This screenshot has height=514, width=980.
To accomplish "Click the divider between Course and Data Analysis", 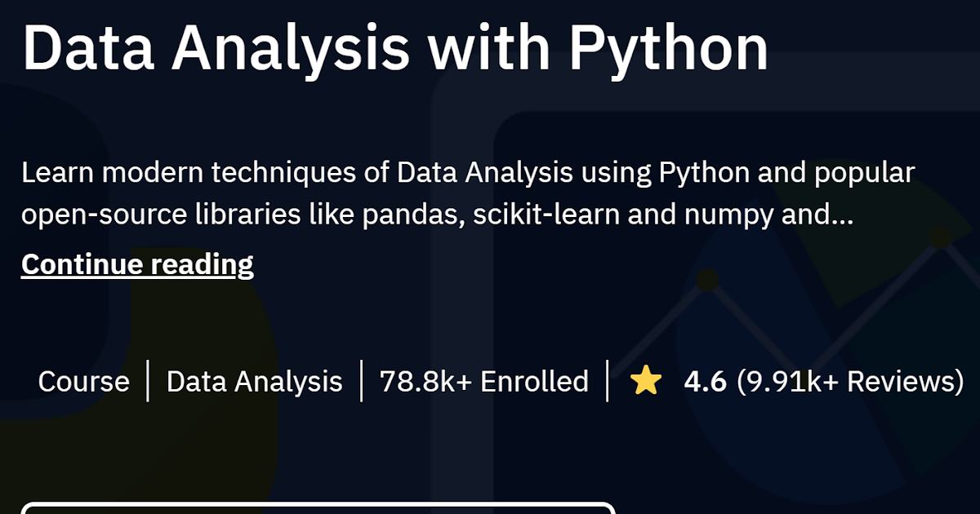I will (148, 381).
